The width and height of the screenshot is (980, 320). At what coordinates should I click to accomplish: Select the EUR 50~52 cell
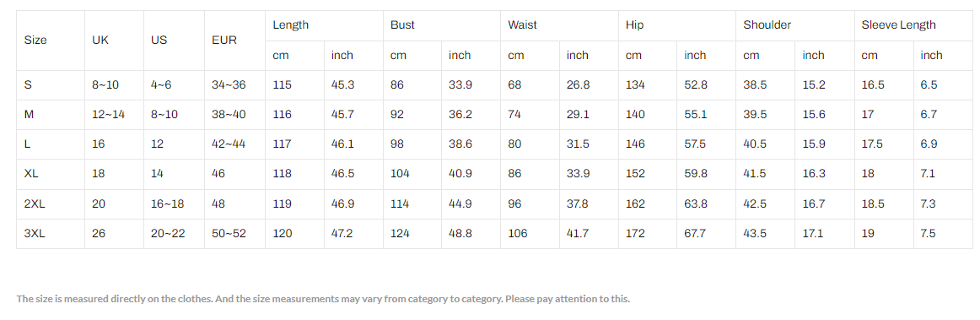[x=229, y=234]
